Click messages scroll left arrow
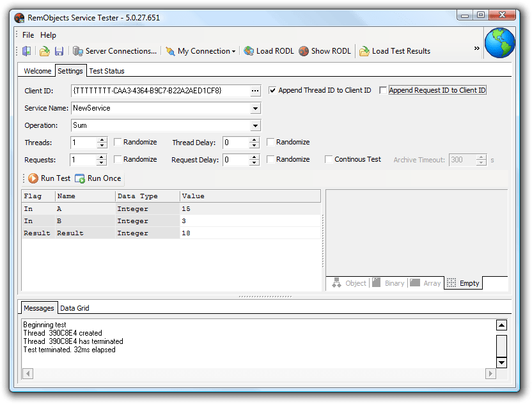This screenshot has height=404, width=532. pyautogui.click(x=28, y=374)
